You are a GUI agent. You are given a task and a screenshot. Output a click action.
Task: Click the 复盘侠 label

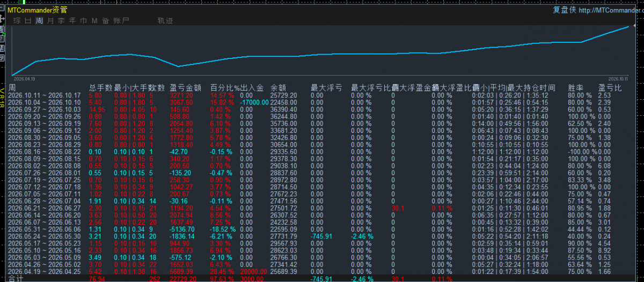564,10
